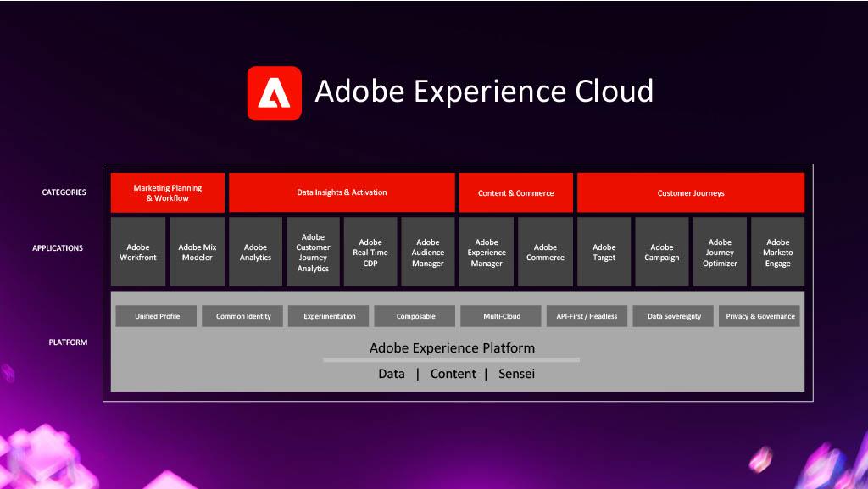Select the Marketing Planning & Workflow category

[168, 192]
